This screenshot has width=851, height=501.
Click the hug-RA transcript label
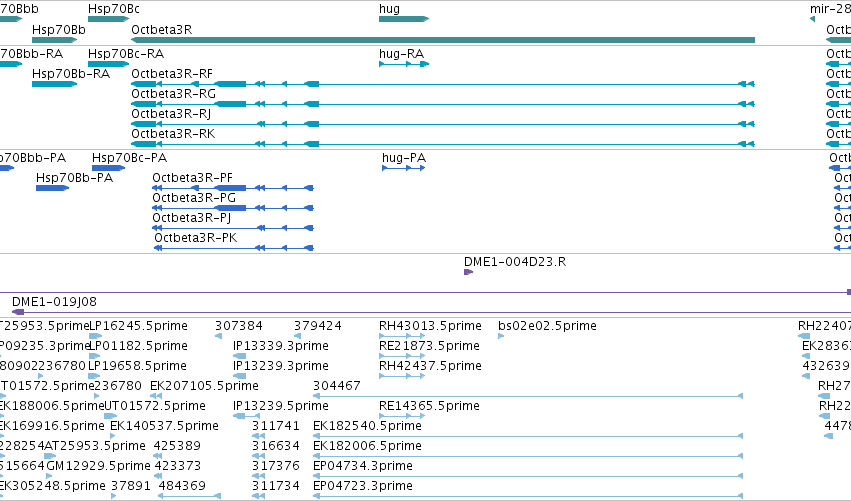(401, 54)
